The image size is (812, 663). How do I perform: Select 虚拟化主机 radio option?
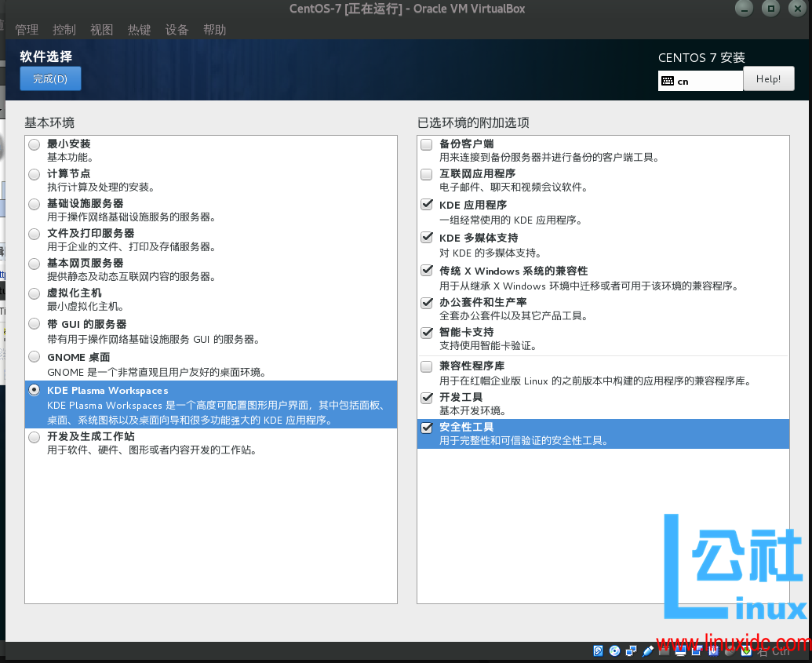[35, 293]
